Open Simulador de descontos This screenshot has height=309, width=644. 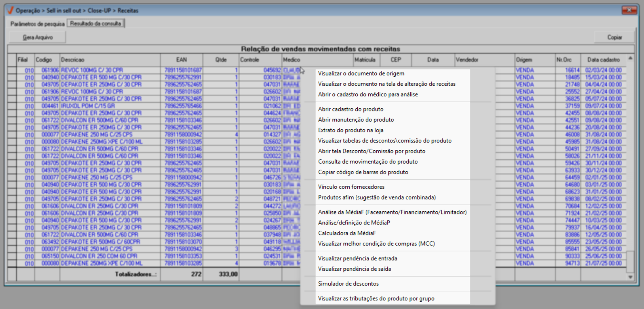348,284
